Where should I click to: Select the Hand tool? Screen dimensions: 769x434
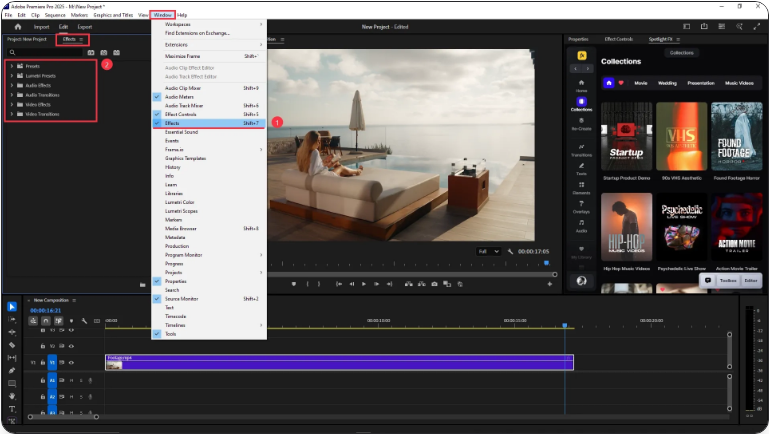tap(12, 396)
